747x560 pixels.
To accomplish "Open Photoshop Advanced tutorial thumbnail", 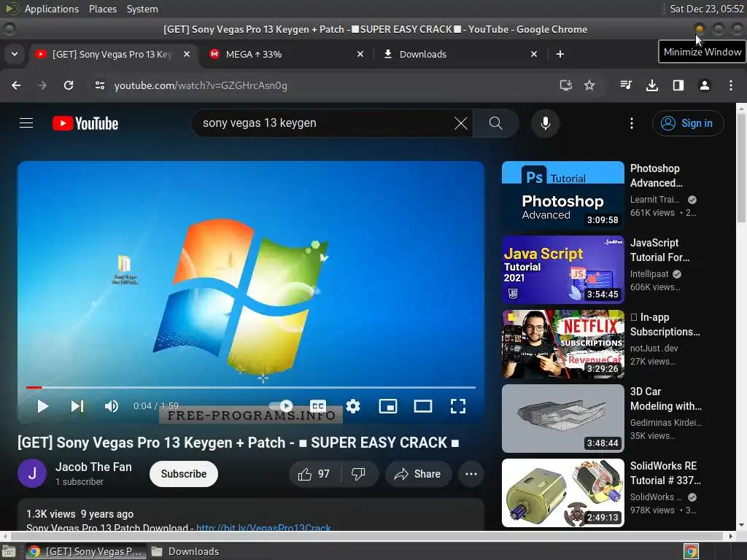I will tap(563, 195).
